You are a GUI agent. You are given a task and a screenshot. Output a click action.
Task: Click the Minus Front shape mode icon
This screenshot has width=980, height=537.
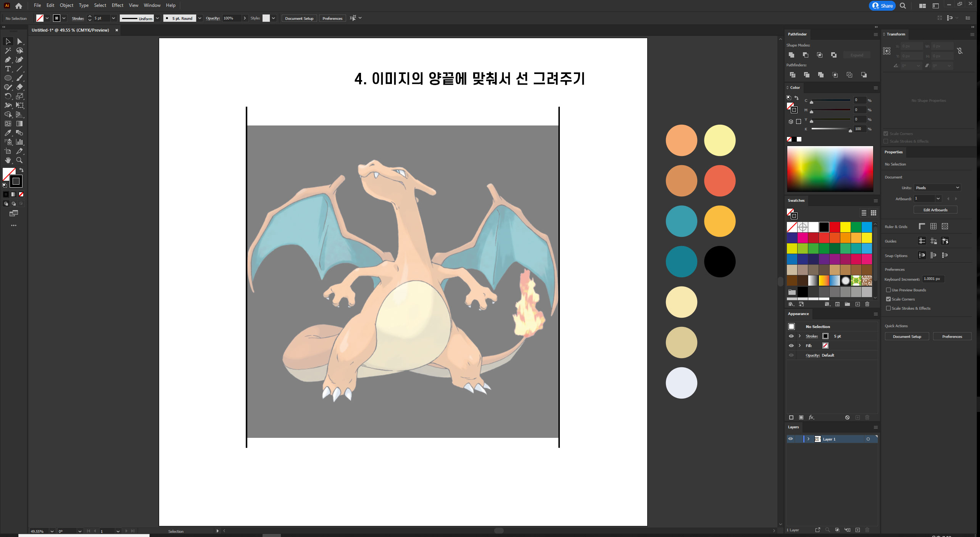point(806,55)
